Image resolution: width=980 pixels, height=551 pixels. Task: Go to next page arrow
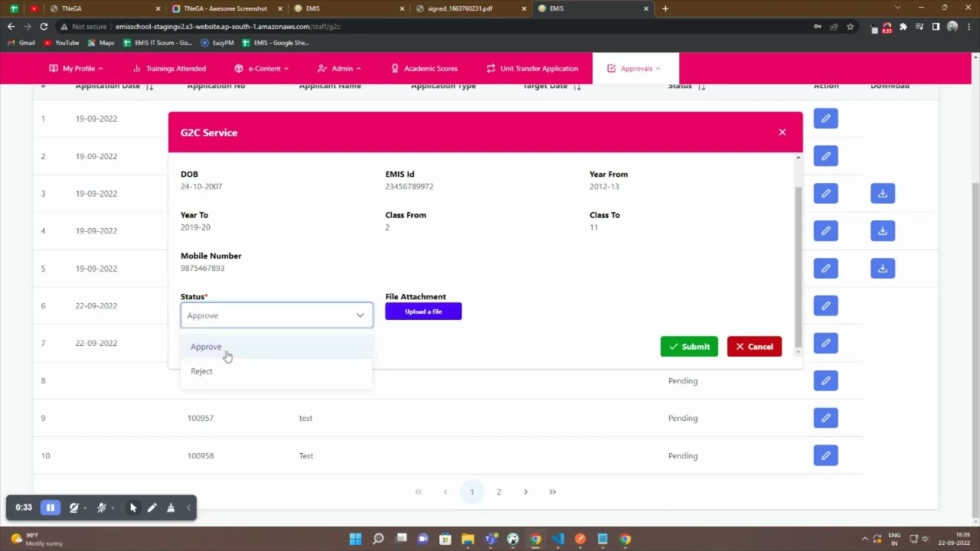(525, 492)
